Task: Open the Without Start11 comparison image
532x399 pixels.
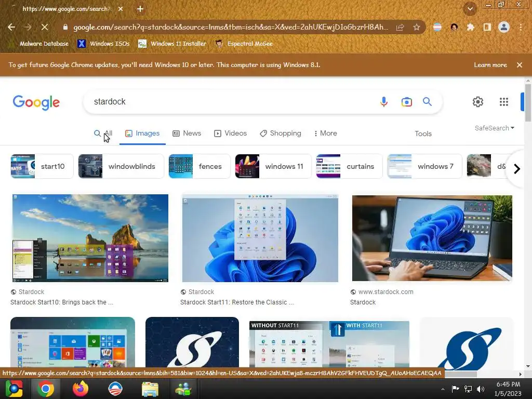Action: tap(329, 344)
